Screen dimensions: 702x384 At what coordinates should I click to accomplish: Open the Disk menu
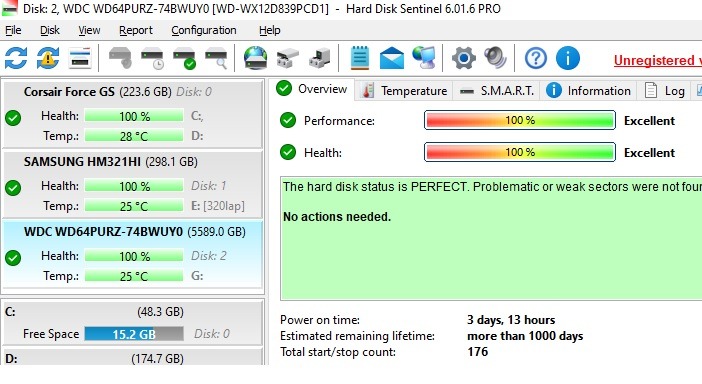(50, 30)
